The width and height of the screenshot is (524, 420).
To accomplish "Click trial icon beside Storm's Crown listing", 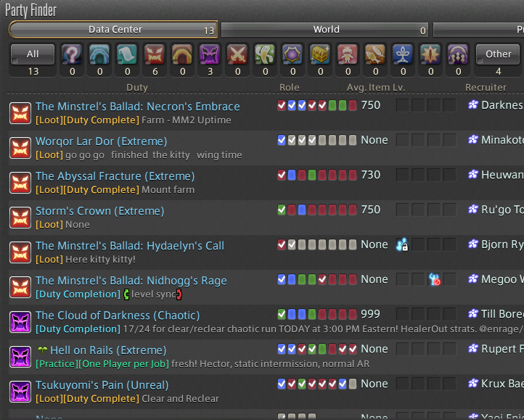I will click(20, 218).
